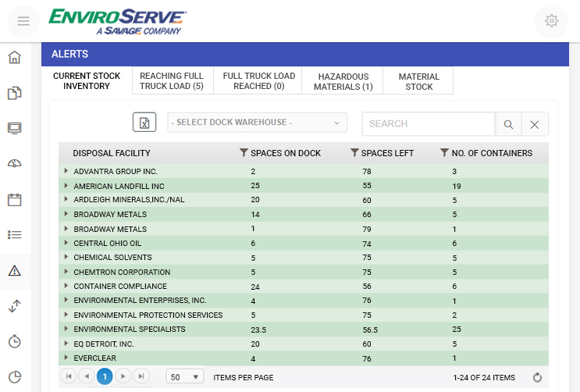Open the transfer arrows icon in sidebar
Viewport: 580px width, 392px height.
(15, 306)
